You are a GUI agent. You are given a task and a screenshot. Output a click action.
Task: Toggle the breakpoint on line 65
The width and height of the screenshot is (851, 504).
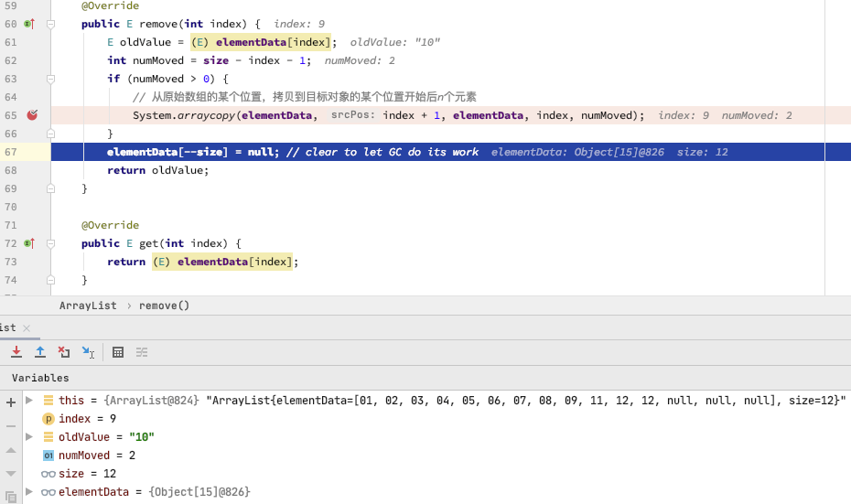click(32, 115)
